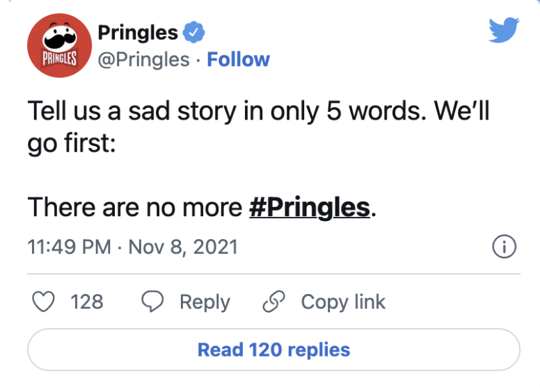This screenshot has height=392, width=540.
Task: Open the Pringles profile avatar
Action: 60,45
